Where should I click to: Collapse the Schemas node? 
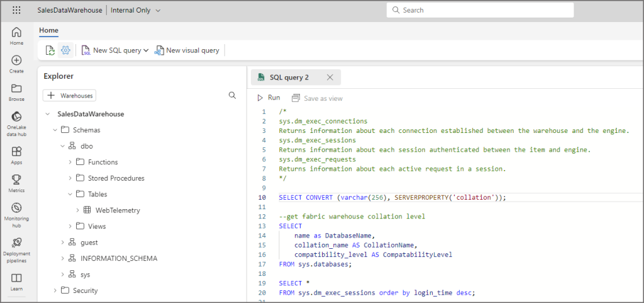pos(55,130)
